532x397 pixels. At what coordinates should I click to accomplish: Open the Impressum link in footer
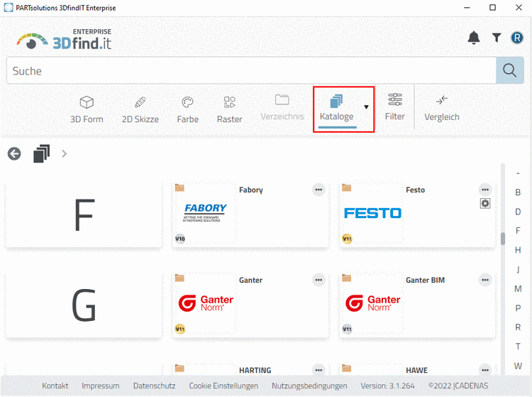pos(101,386)
